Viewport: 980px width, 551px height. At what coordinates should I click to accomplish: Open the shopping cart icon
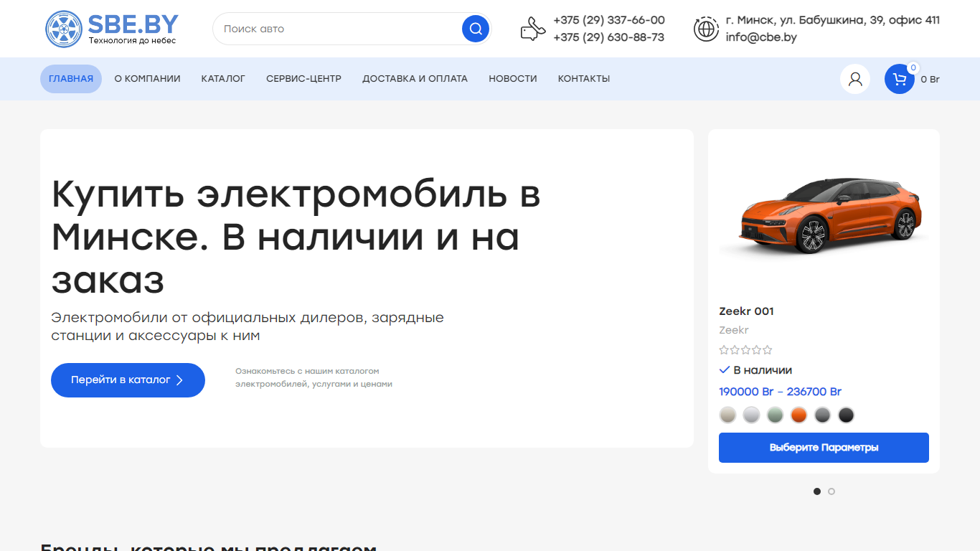(900, 79)
